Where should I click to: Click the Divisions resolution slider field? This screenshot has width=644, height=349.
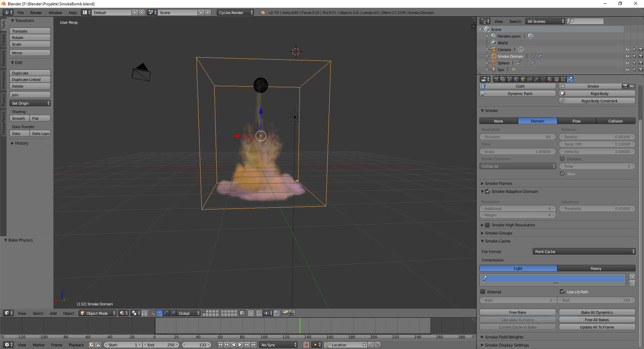click(x=518, y=137)
